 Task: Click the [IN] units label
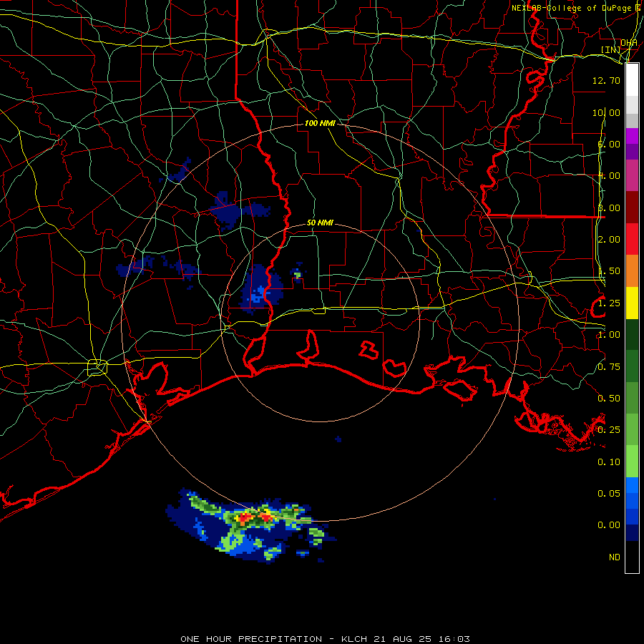coord(610,49)
